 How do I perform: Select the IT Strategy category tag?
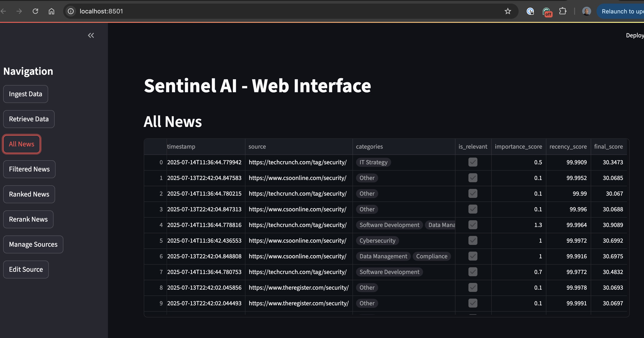374,162
